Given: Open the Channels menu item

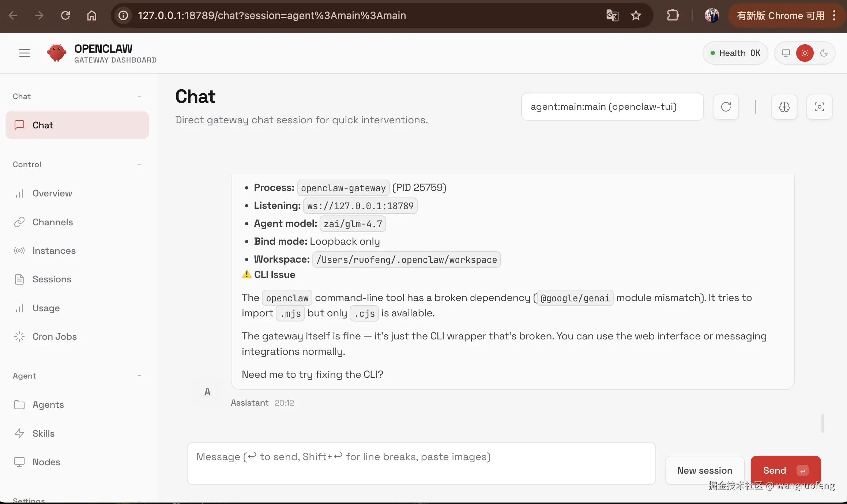Looking at the screenshot, I should 52,222.
